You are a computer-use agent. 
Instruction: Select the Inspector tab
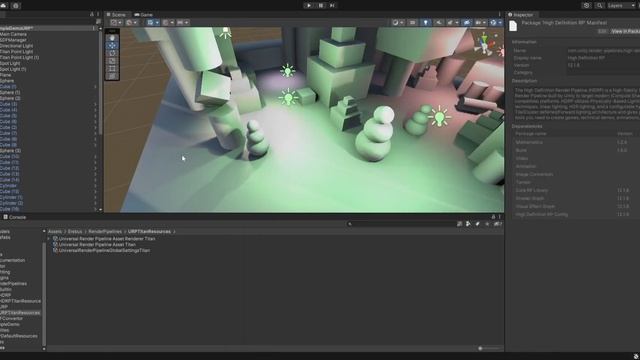tap(520, 15)
